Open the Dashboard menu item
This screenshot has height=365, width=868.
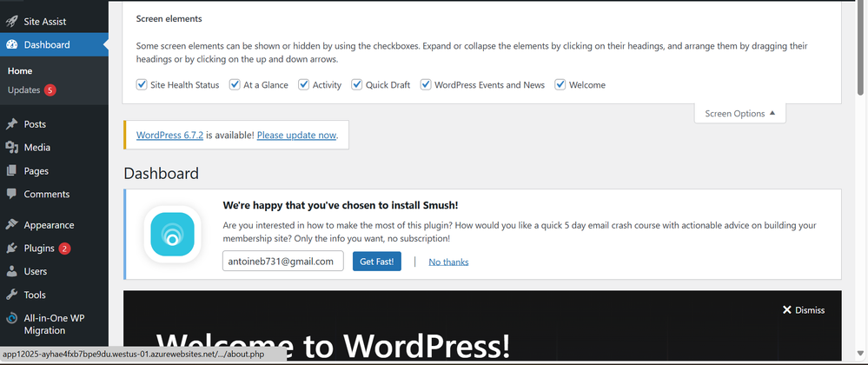tap(54, 45)
